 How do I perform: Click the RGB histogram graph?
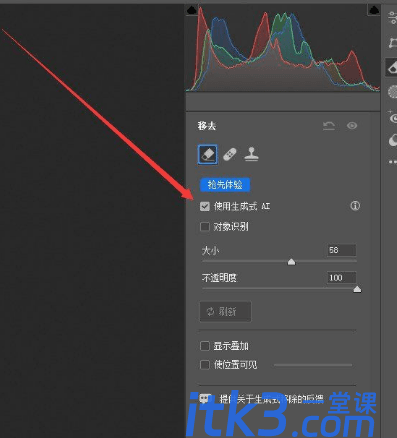click(283, 48)
